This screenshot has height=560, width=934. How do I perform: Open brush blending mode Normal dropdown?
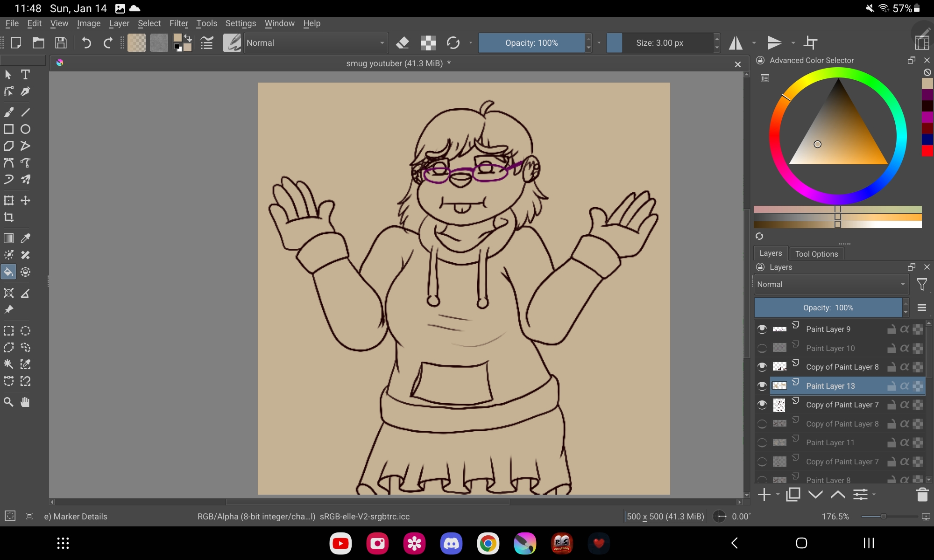(316, 43)
